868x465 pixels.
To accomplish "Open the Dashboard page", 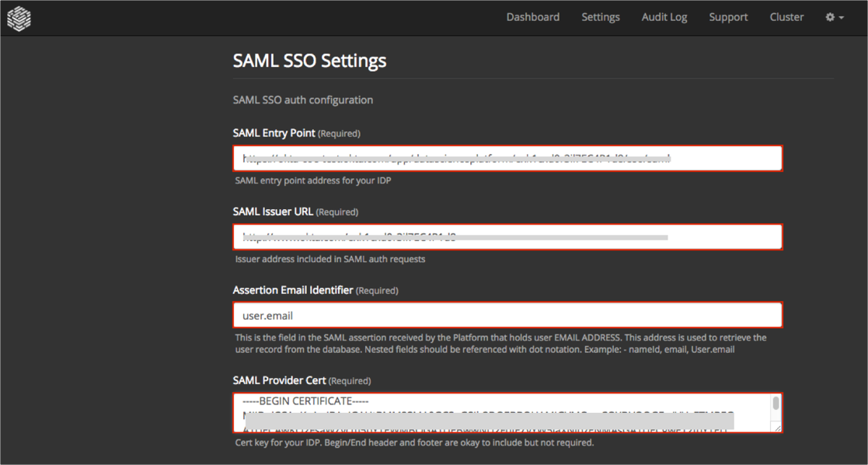I will click(532, 17).
